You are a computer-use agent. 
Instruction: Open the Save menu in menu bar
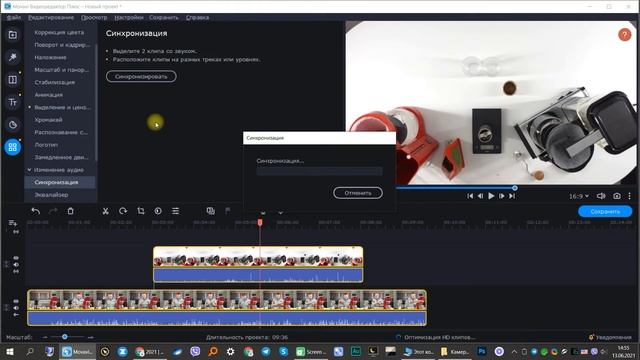click(163, 18)
